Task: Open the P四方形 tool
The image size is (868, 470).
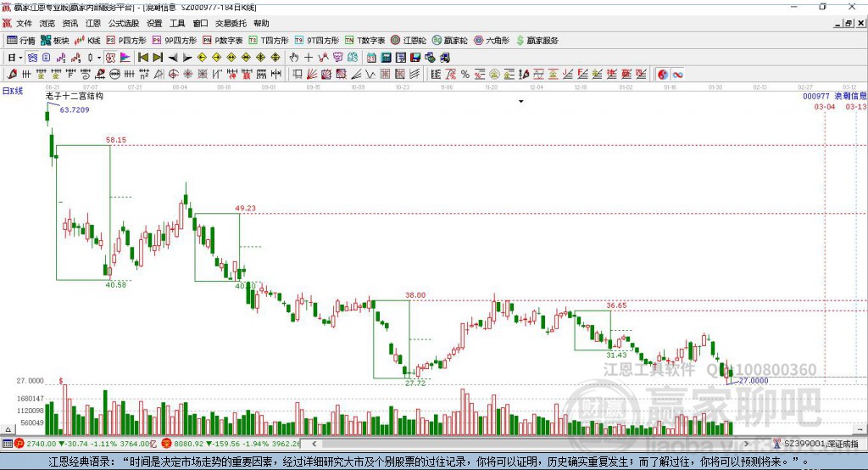Action: click(126, 41)
